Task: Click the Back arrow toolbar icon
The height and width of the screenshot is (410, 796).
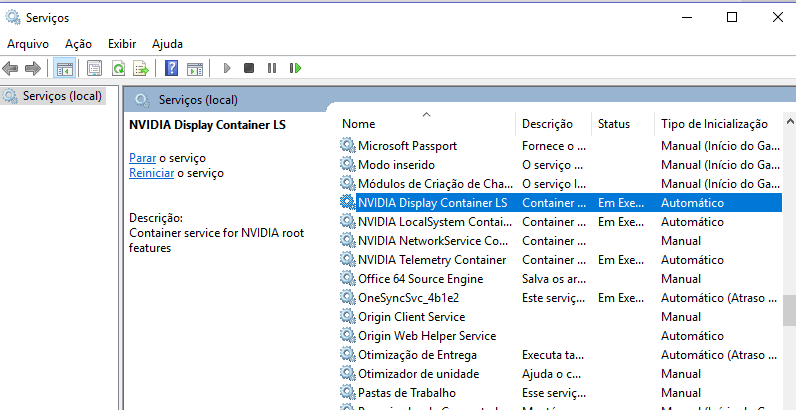Action: point(10,68)
